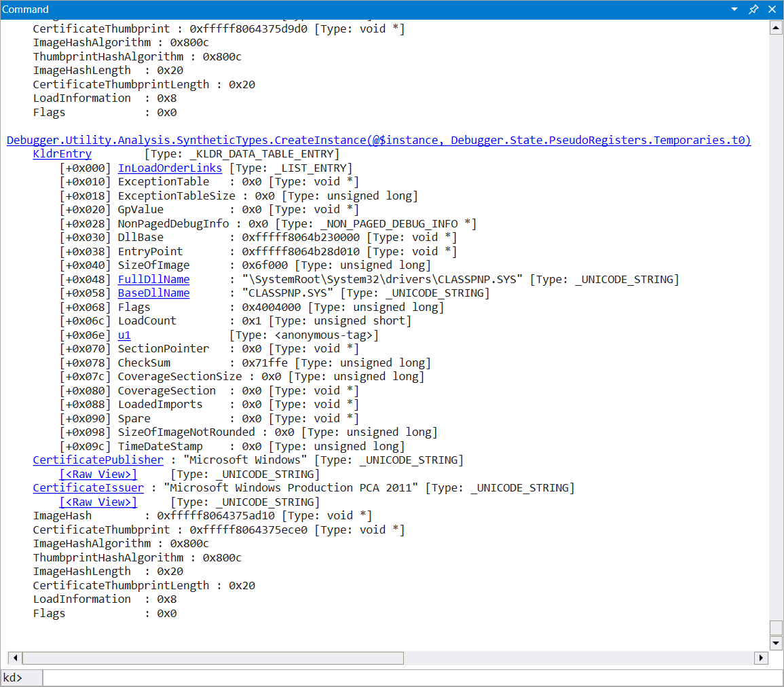Expand the u1 anonymous-tag field
This screenshot has width=784, height=687.
point(124,335)
